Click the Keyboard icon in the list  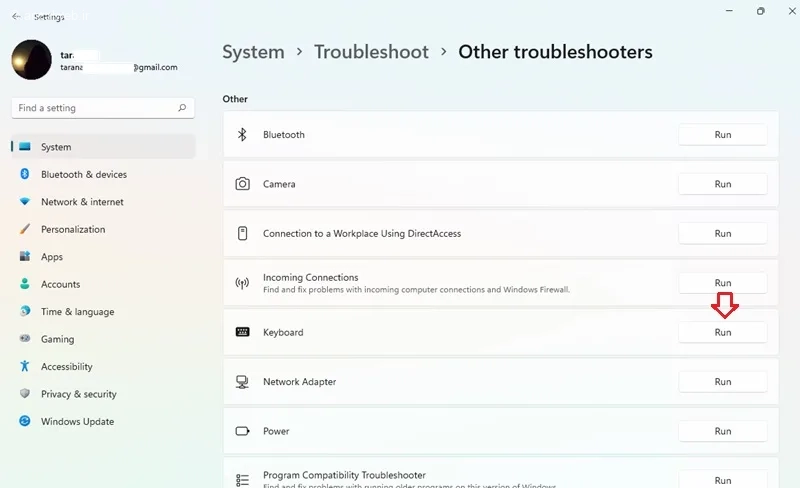[242, 332]
